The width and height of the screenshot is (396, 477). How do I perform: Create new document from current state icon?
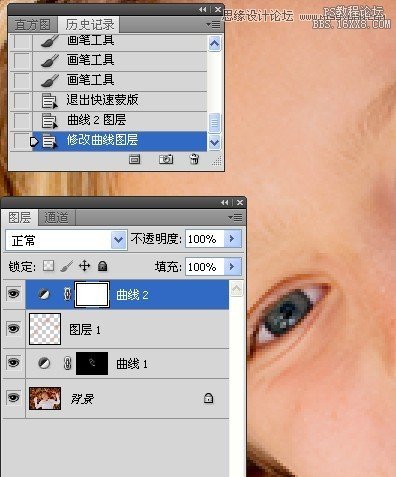coord(134,160)
